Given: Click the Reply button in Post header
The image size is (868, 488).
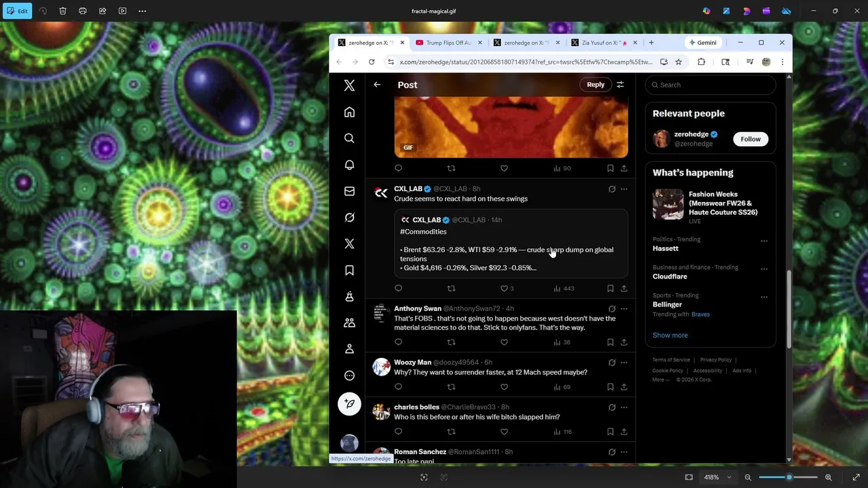Looking at the screenshot, I should [595, 85].
